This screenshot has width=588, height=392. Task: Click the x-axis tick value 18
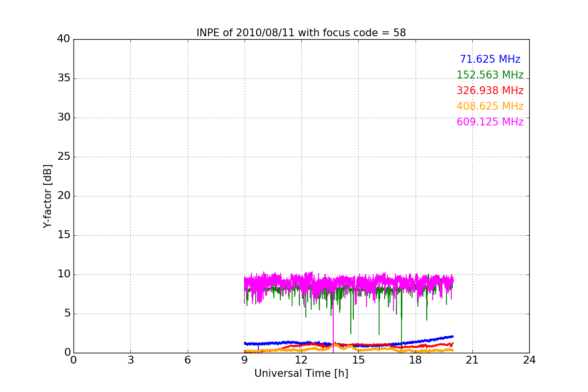(x=416, y=360)
